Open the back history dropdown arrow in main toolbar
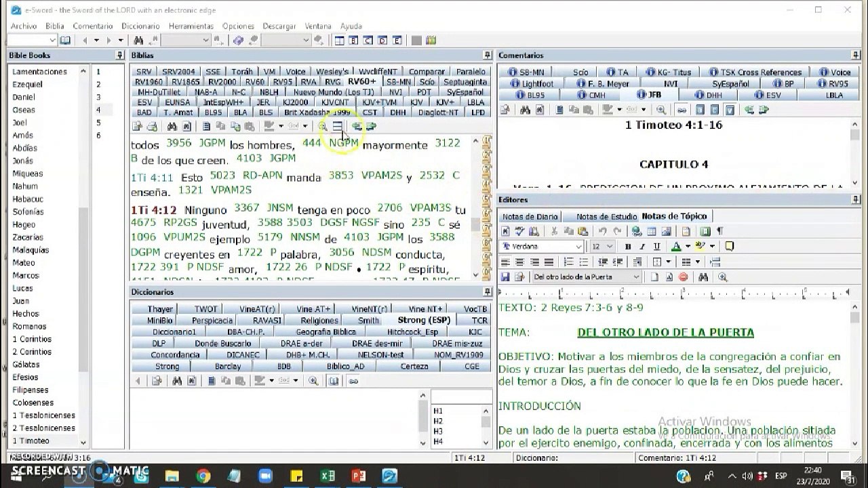 coord(96,41)
